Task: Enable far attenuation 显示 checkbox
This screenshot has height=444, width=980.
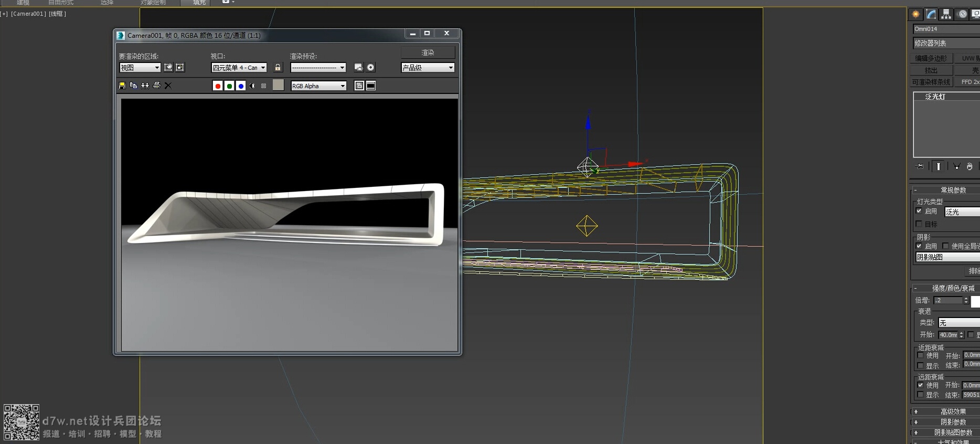Action: [920, 395]
